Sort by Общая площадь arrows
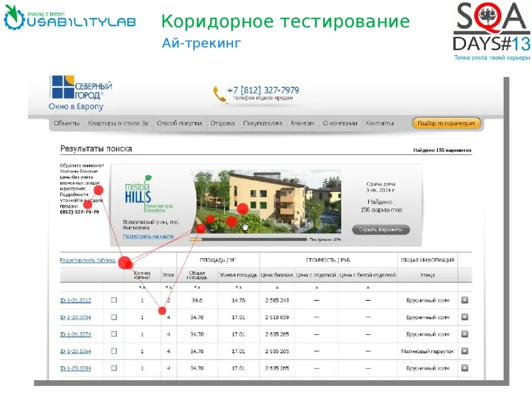This screenshot has height=399, width=532. 197,287
